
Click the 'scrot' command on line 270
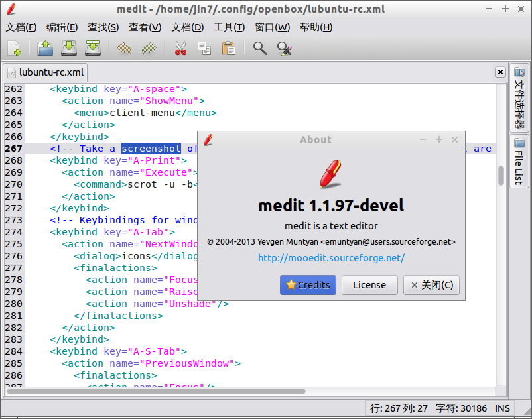coord(143,184)
